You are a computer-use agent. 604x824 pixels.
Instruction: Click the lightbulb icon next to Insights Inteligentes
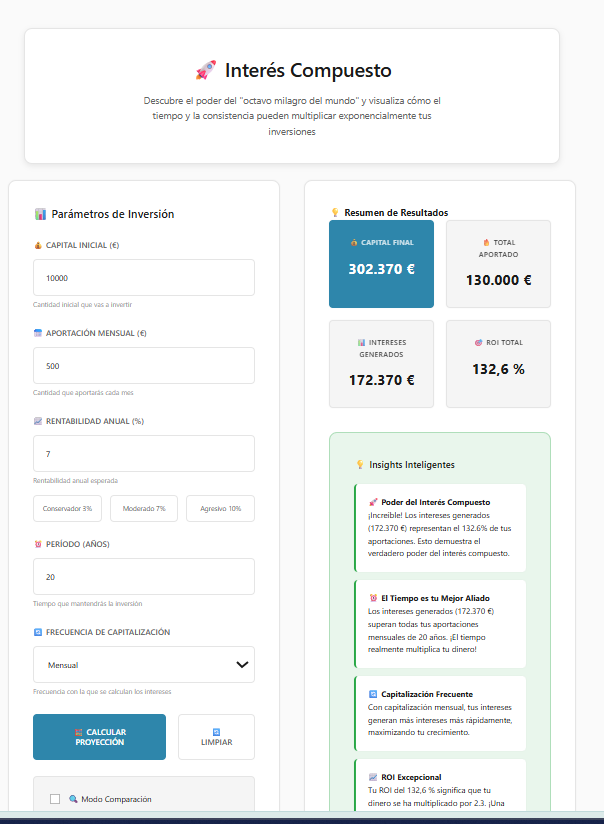[360, 465]
